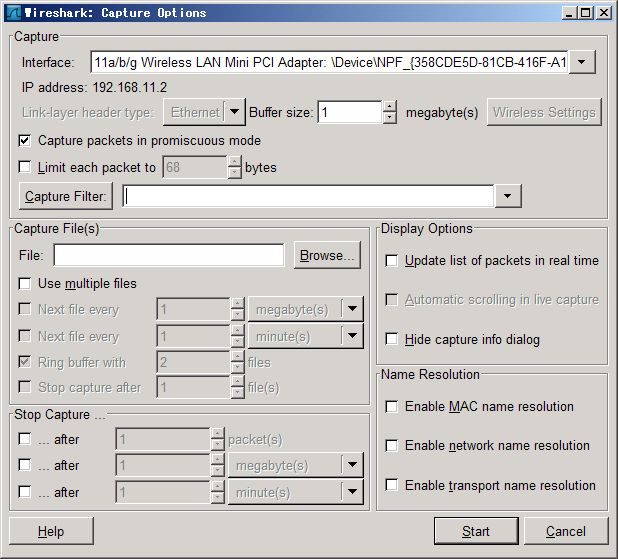Image resolution: width=618 pixels, height=559 pixels.
Task: Increase buffer size with up arrow
Action: (x=389, y=106)
